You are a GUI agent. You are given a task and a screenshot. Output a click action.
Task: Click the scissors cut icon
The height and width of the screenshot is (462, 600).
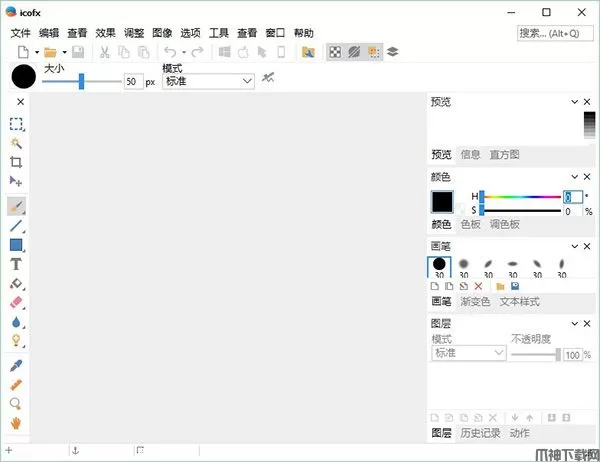(x=104, y=52)
